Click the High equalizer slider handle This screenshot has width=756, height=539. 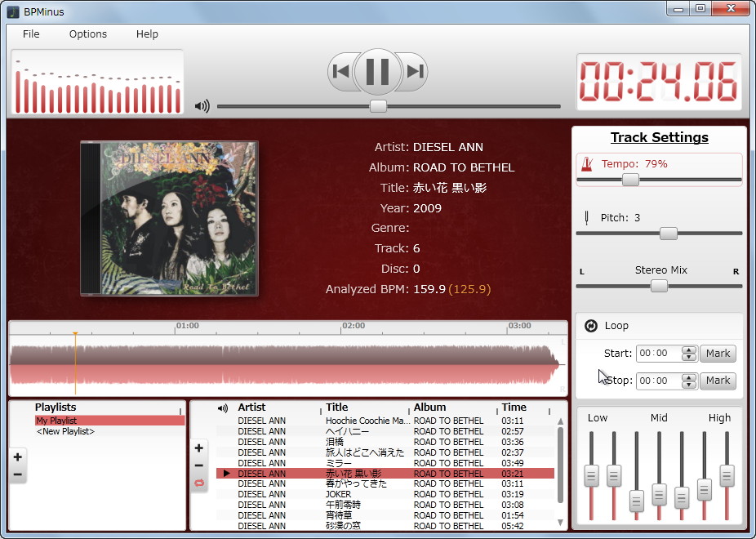click(x=727, y=475)
